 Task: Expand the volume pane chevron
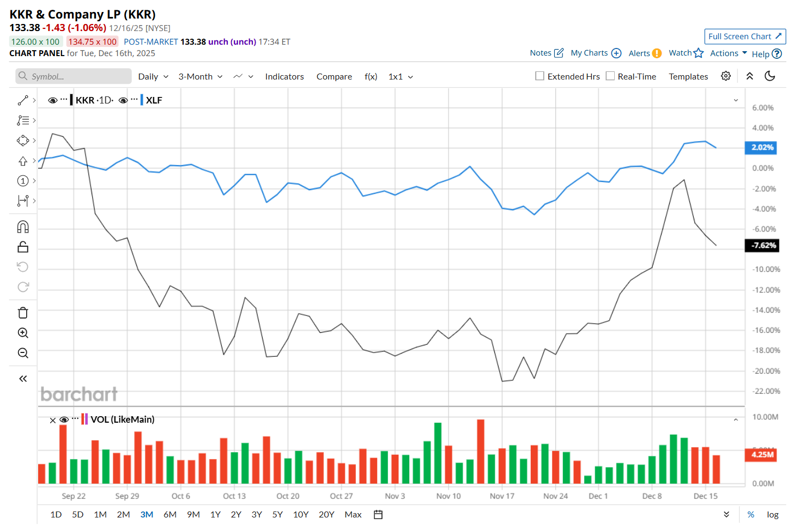pyautogui.click(x=736, y=420)
